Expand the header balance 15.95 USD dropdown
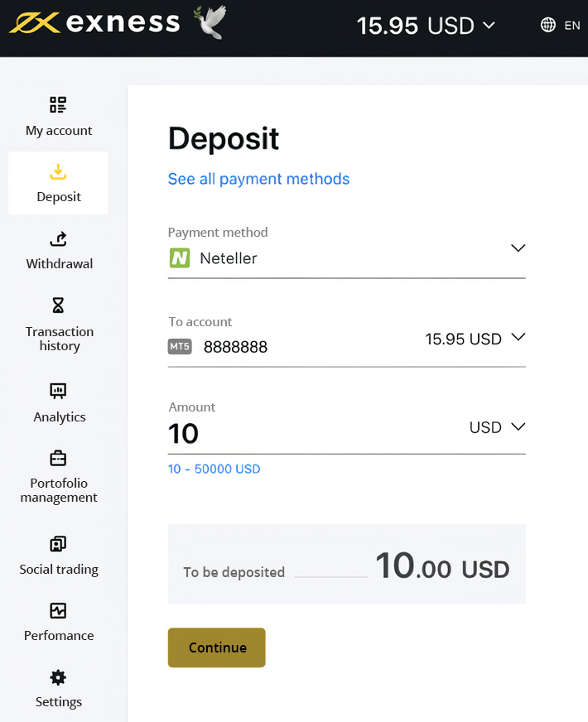 (489, 26)
